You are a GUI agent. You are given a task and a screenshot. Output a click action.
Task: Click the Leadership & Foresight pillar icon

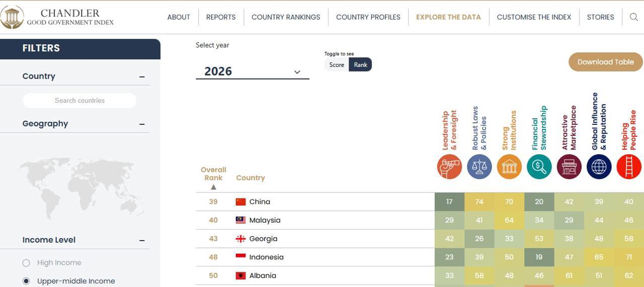[449, 167]
